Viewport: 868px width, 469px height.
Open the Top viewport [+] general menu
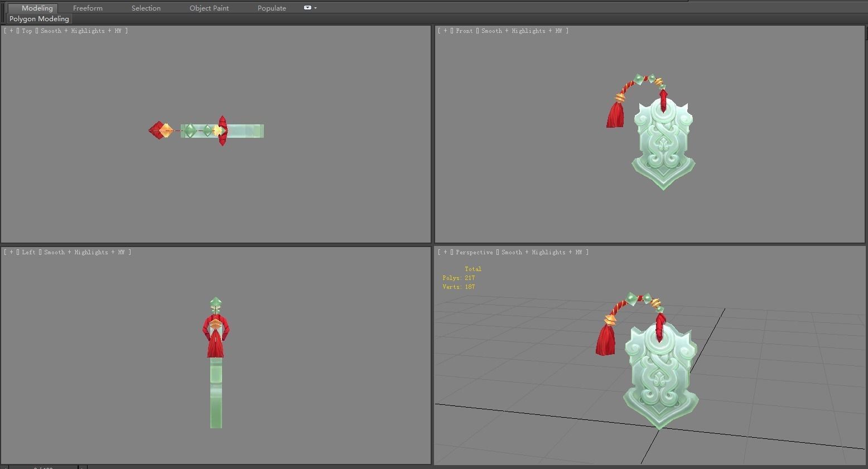point(11,31)
